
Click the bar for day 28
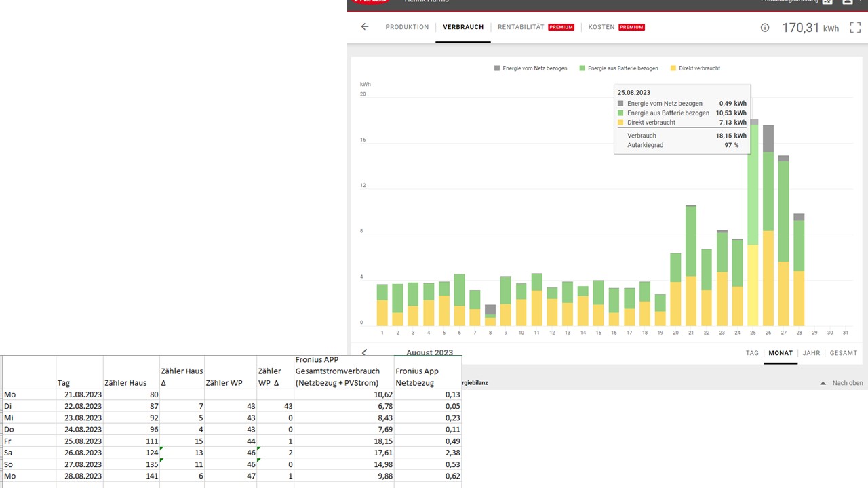(x=799, y=270)
